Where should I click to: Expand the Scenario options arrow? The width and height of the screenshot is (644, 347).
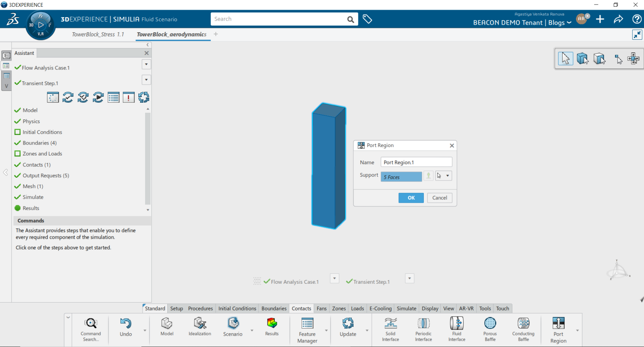(252, 330)
